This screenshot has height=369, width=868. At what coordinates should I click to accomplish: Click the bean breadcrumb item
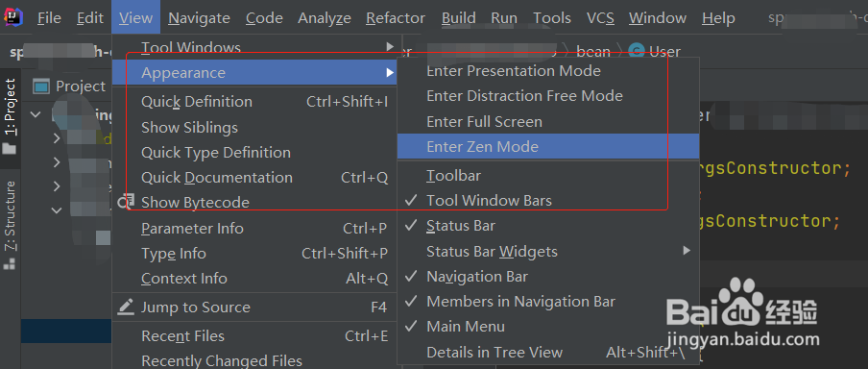(x=592, y=52)
